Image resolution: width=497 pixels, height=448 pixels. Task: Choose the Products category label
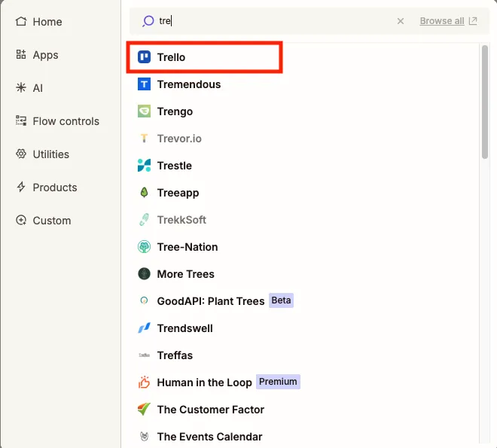tap(55, 187)
